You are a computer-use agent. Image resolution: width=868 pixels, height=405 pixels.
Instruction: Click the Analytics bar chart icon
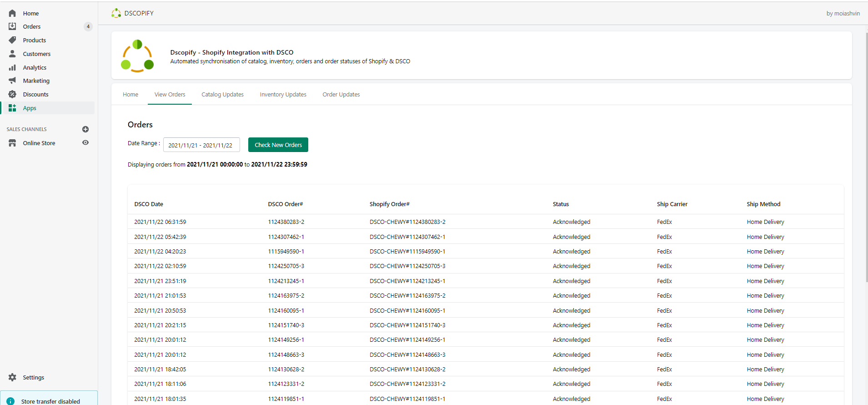(12, 67)
